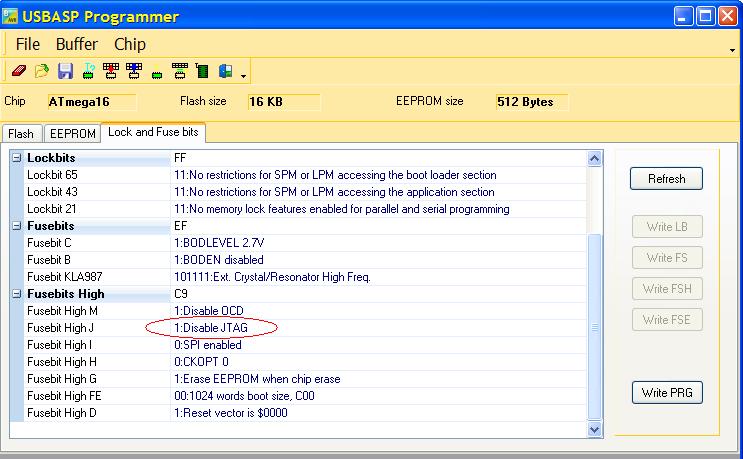Click the red eraser Erase chip icon
The width and height of the screenshot is (743, 459).
(x=18, y=71)
